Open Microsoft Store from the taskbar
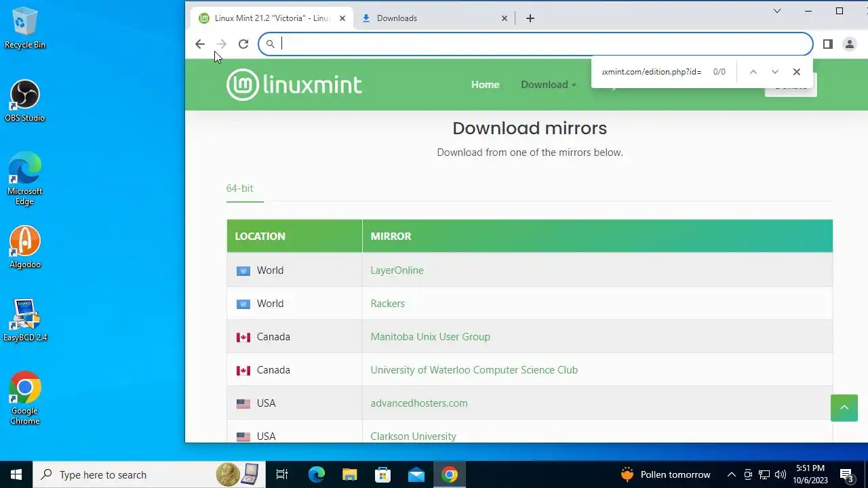Screen dimensions: 868x488 [383, 474]
